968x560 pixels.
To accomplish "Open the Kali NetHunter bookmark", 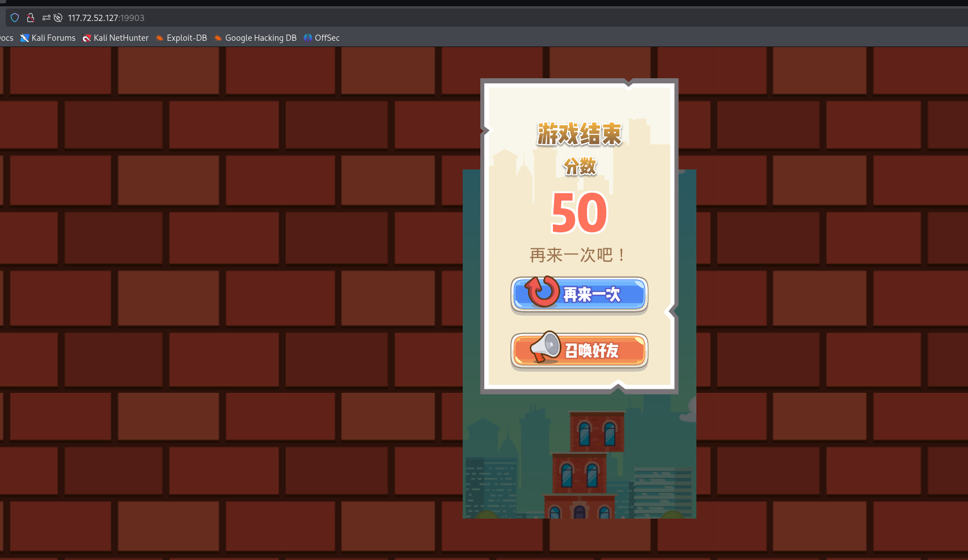I will click(115, 38).
